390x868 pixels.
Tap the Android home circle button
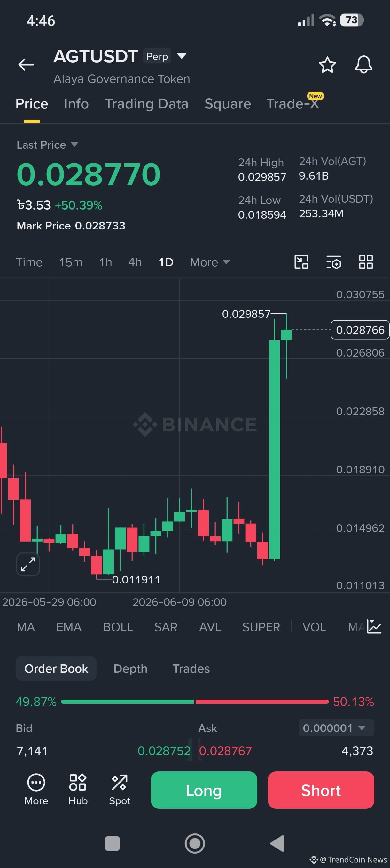click(195, 843)
